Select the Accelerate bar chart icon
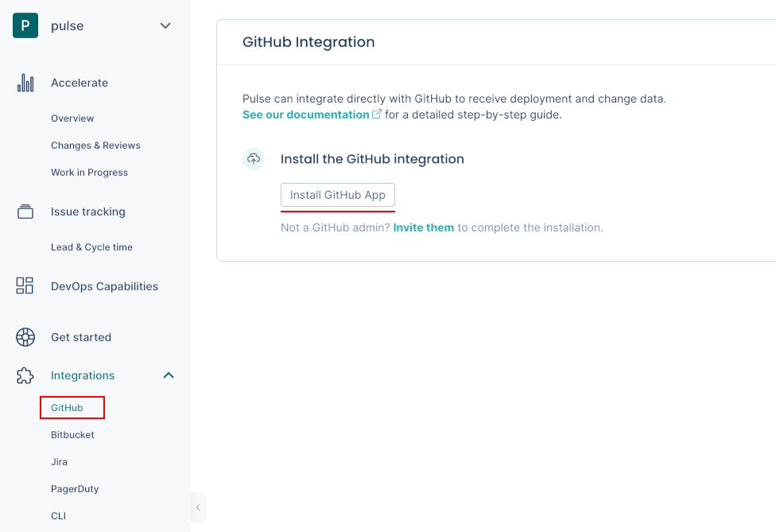776x532 pixels. 25,82
